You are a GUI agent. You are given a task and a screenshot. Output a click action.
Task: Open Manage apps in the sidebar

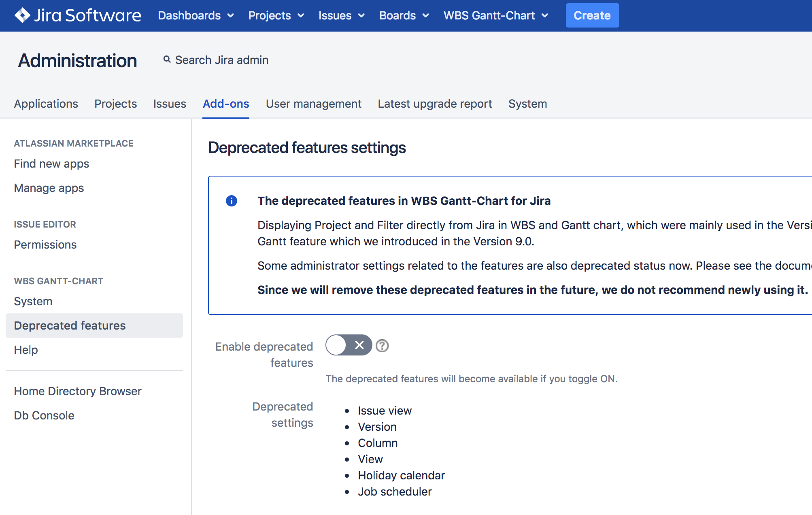coord(49,188)
